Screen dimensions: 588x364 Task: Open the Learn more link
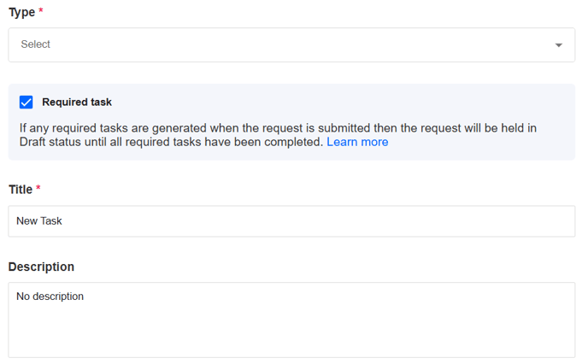tap(357, 142)
